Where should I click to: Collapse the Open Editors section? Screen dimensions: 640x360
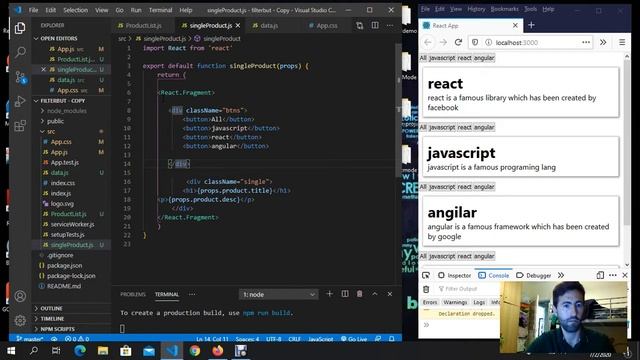(59, 38)
